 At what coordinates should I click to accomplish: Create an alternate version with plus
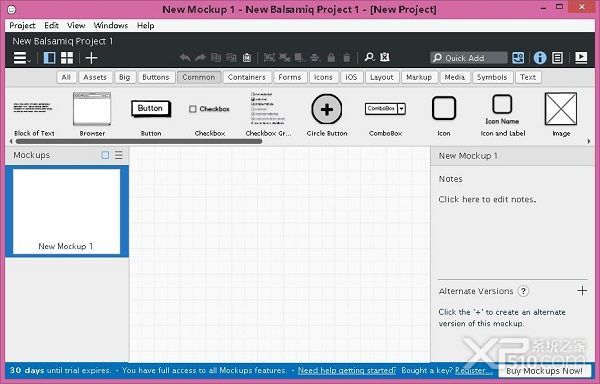point(582,291)
